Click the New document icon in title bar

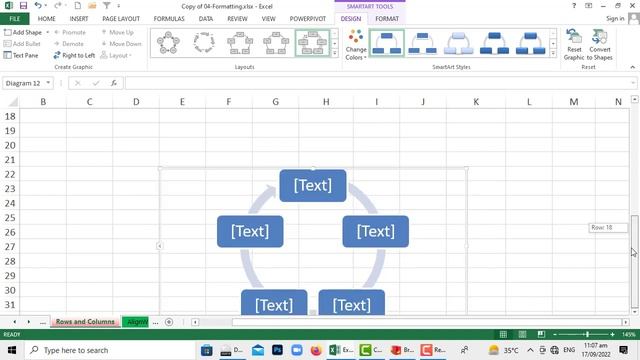click(78, 6)
